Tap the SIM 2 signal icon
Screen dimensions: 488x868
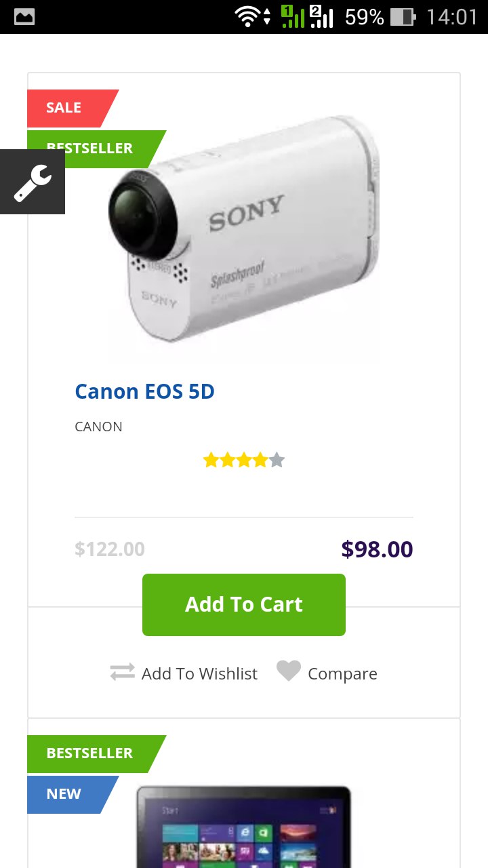[321, 17]
